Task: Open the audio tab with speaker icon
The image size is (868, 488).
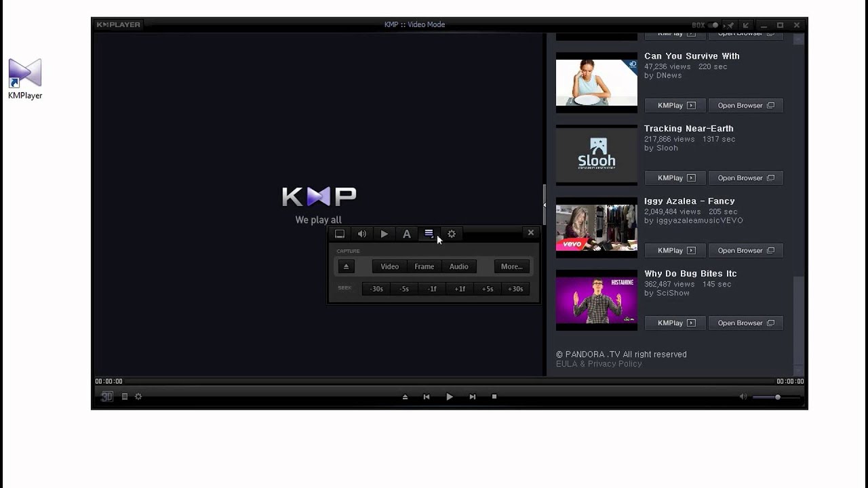Action: [x=362, y=234]
